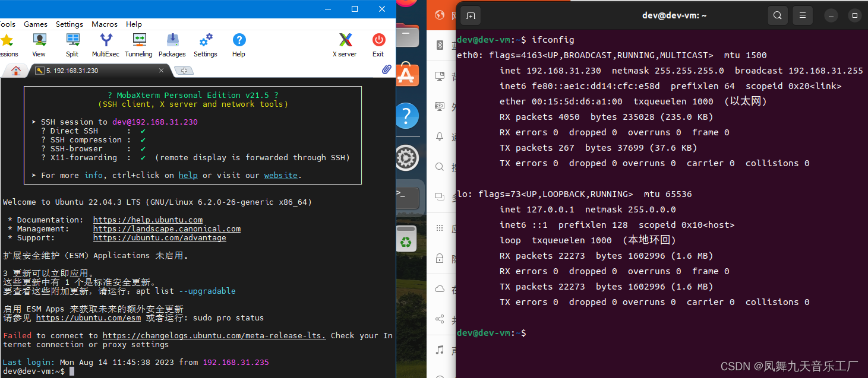Open the Help icon in the Ubuntu dock
The image size is (868, 378).
[x=406, y=115]
